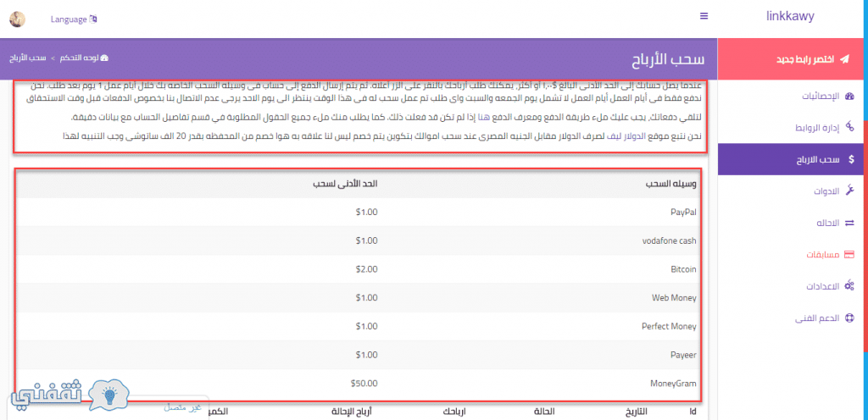Open the Language menu

(74, 19)
